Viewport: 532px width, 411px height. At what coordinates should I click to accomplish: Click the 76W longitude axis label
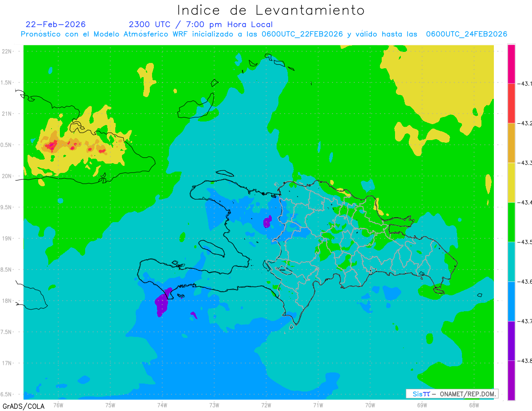click(x=58, y=404)
